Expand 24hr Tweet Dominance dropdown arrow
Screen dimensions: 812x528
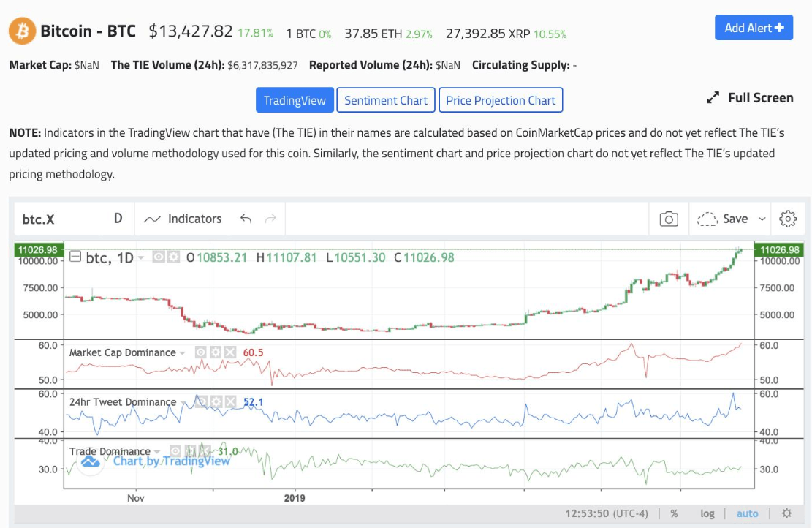click(183, 403)
